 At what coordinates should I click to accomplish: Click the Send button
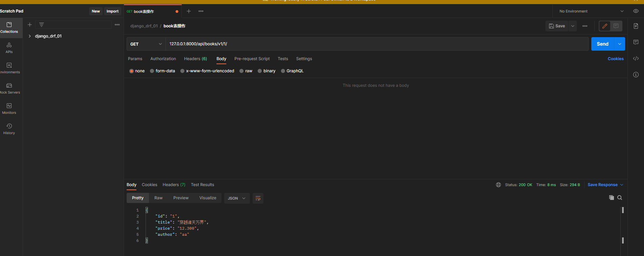[603, 44]
